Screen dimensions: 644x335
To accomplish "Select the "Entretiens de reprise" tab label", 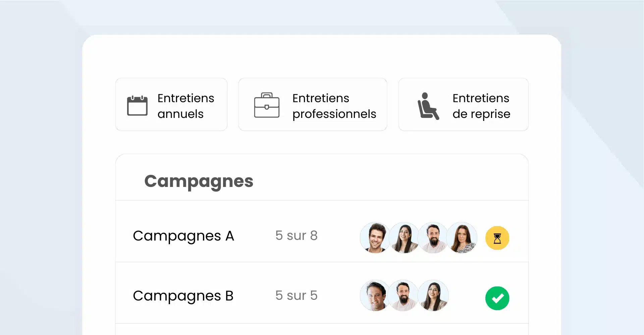I will click(x=481, y=106).
